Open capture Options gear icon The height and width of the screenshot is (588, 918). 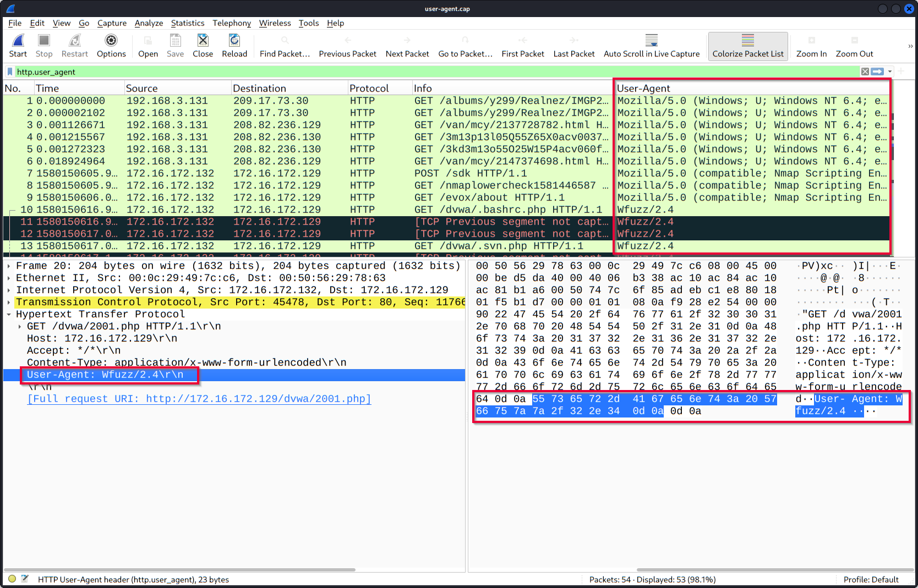[x=111, y=41]
